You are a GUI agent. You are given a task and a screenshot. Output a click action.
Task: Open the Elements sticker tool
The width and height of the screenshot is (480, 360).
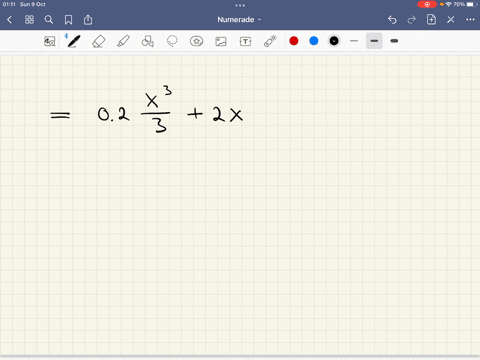pos(196,41)
